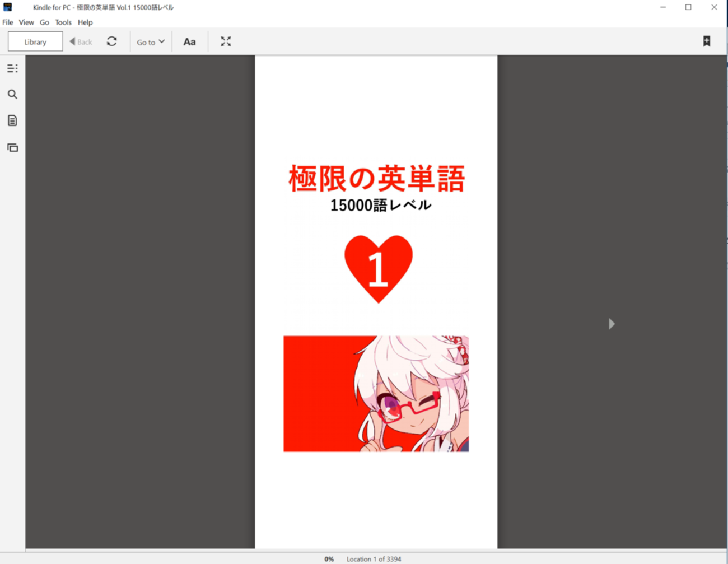Image resolution: width=728 pixels, height=564 pixels.
Task: Close the Kindle for PC window
Action: click(714, 7)
